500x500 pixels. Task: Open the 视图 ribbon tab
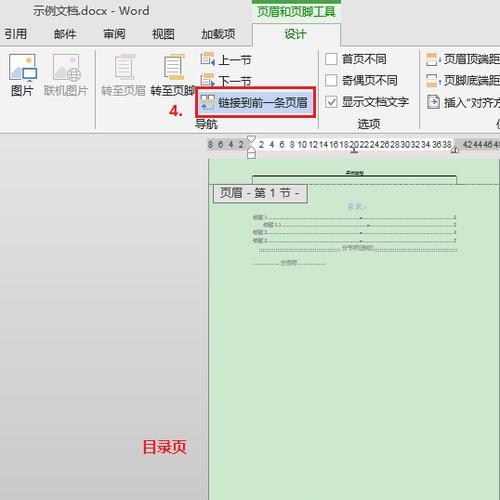pos(163,34)
